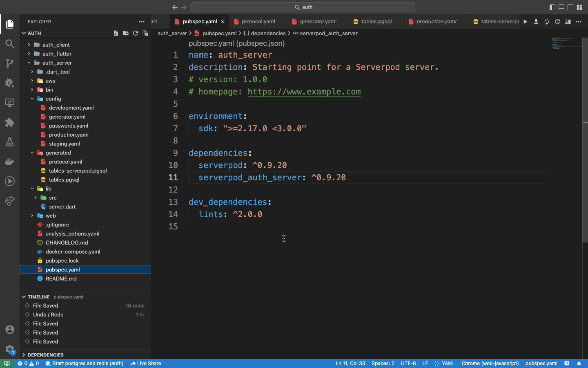Collapse the config folder
The width and height of the screenshot is (588, 368).
tap(85, 99)
